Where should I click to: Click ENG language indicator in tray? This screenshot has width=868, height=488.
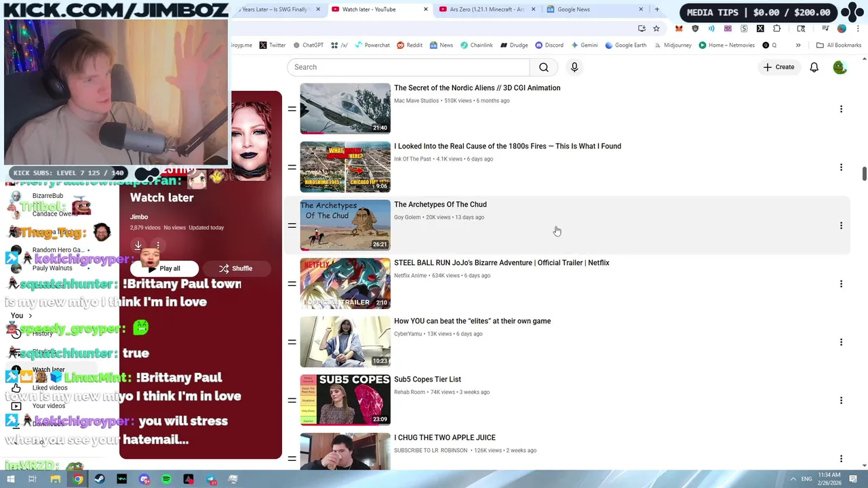(806, 479)
